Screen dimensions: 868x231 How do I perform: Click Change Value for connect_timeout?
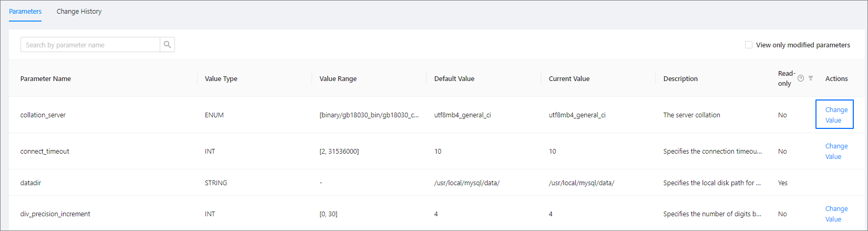836,152
